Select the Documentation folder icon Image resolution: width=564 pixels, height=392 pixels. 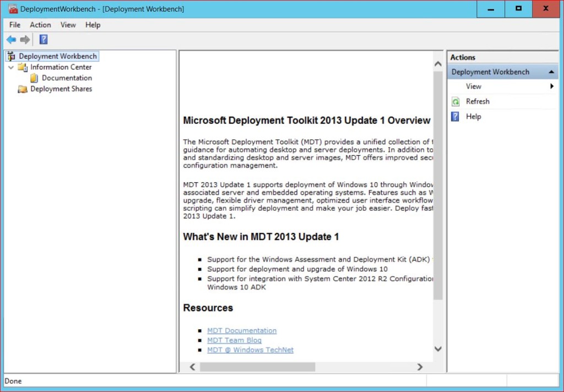point(33,78)
